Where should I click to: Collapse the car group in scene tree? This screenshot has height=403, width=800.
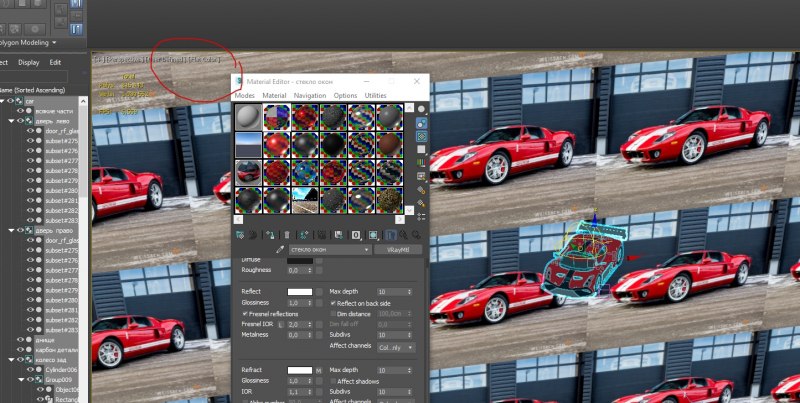pyautogui.click(x=3, y=101)
